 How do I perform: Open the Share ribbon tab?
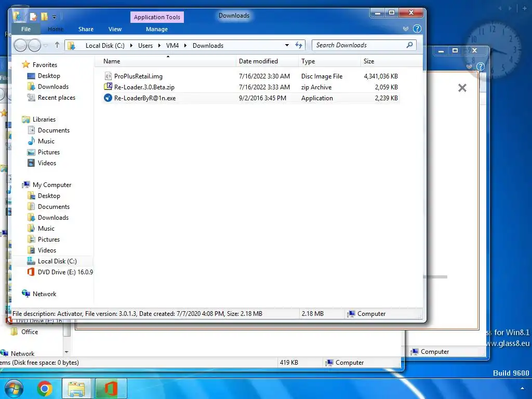[x=86, y=29]
